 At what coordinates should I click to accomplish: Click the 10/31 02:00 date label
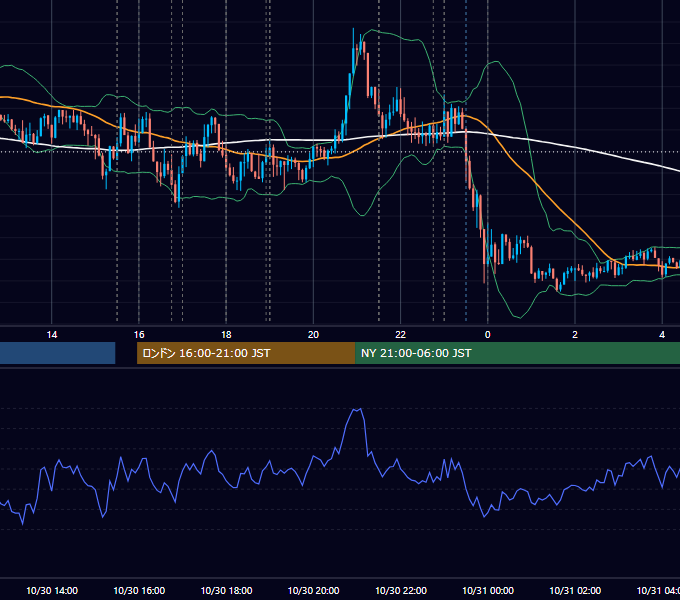coord(575,590)
